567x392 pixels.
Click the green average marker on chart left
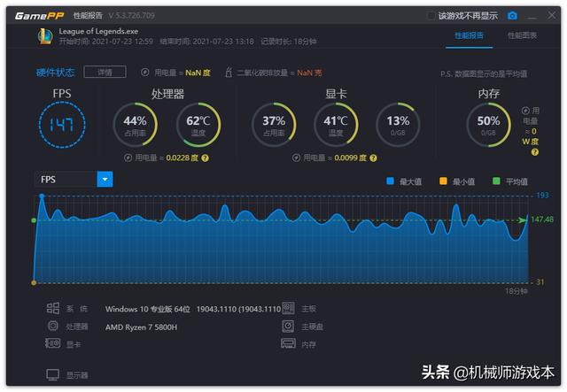pos(34,220)
